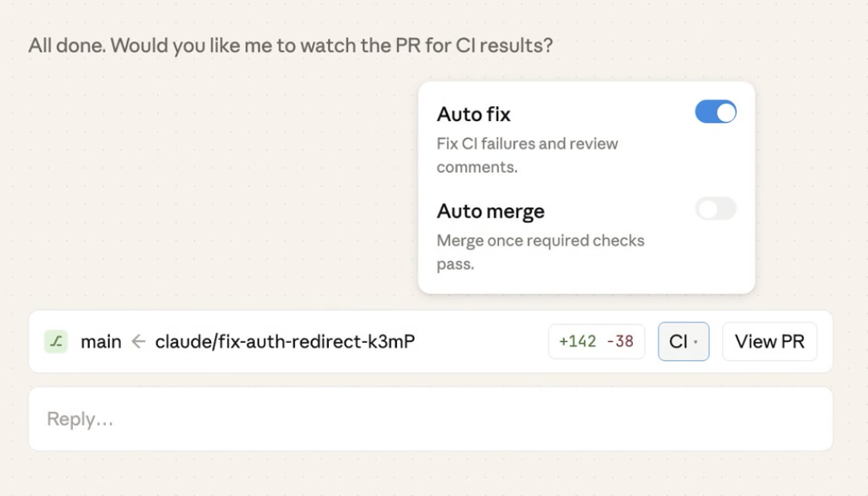Click the claude/fix-auth-redirect-k3mP branch name

[x=285, y=342]
